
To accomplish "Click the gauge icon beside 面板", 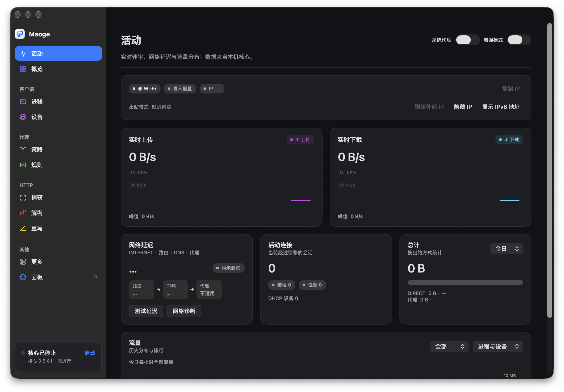I will (x=23, y=277).
